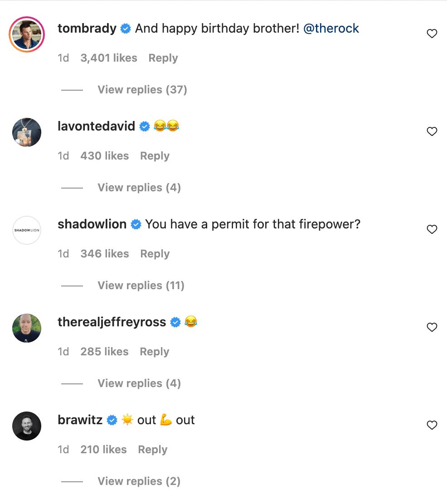Image resolution: width=447 pixels, height=504 pixels.
Task: View who liked tombrady's comment (3,401 likes)
Action: coord(109,58)
